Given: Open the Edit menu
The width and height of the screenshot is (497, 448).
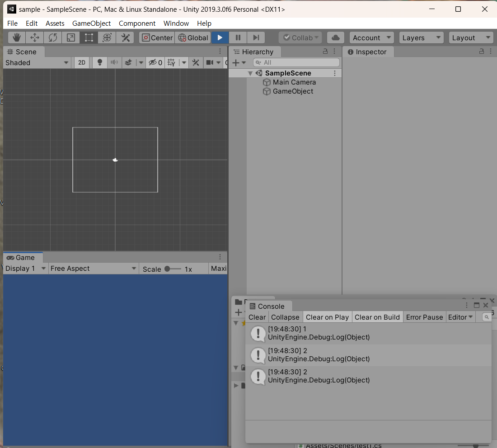Looking at the screenshot, I should tap(32, 24).
